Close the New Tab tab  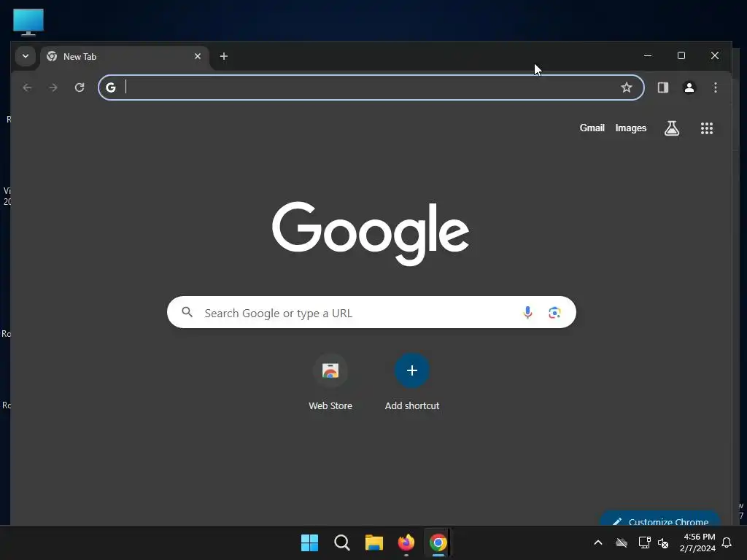point(198,56)
